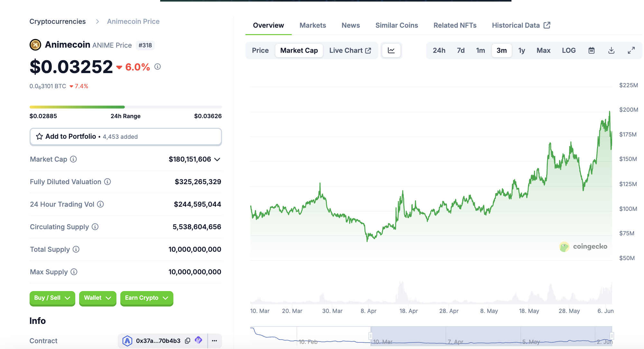Open the Buy / Sell dropdown
Screen dimensions: 644x349
(x=52, y=298)
